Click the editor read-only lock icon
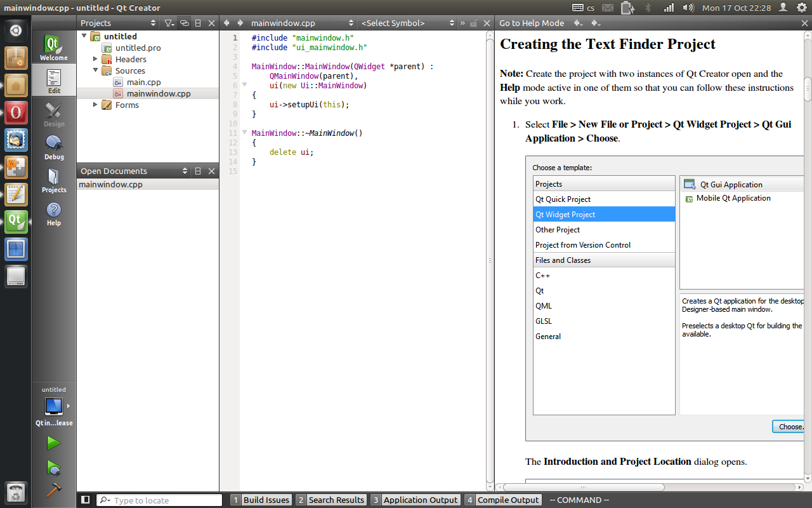This screenshot has height=508, width=812. click(x=473, y=23)
